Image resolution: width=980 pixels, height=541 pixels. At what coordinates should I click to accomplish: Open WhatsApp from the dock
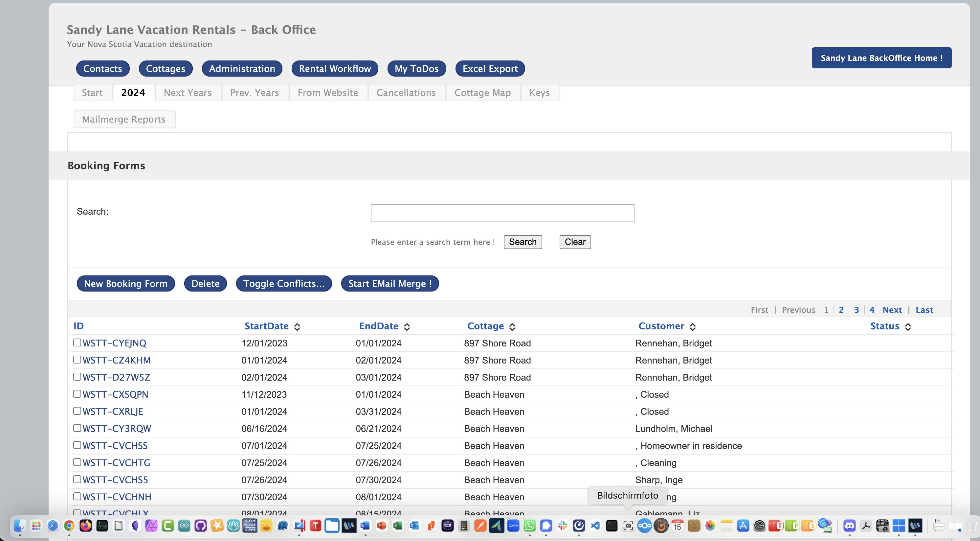529,526
